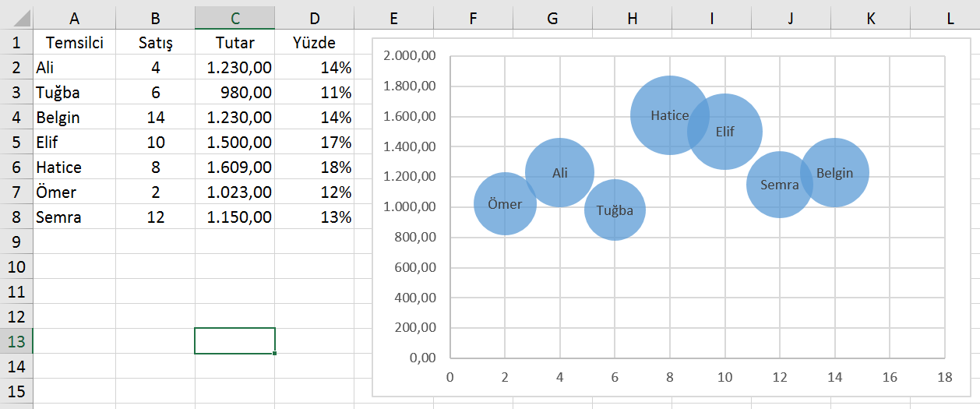This screenshot has height=409, width=980.
Task: Select the Yüzde cell showing 18%
Action: pos(315,167)
